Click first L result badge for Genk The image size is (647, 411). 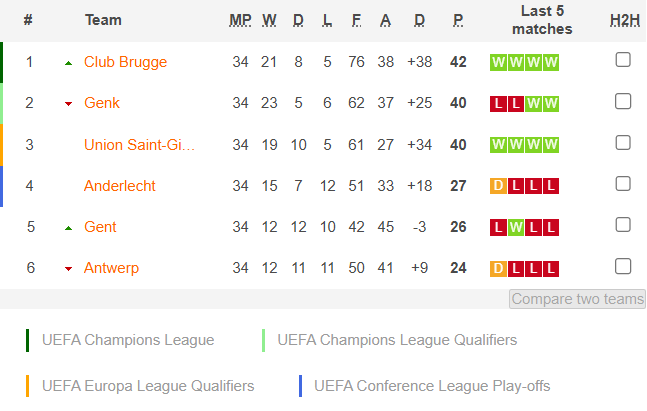pyautogui.click(x=498, y=104)
